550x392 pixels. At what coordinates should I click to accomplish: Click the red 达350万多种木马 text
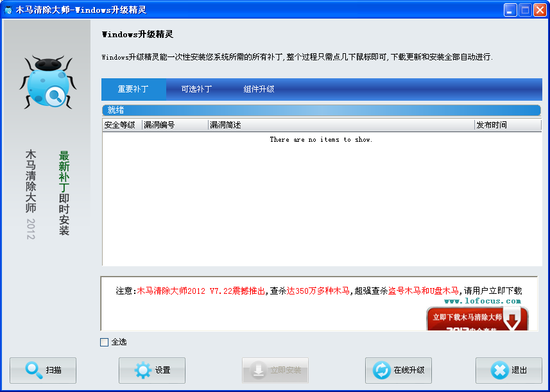(318, 291)
